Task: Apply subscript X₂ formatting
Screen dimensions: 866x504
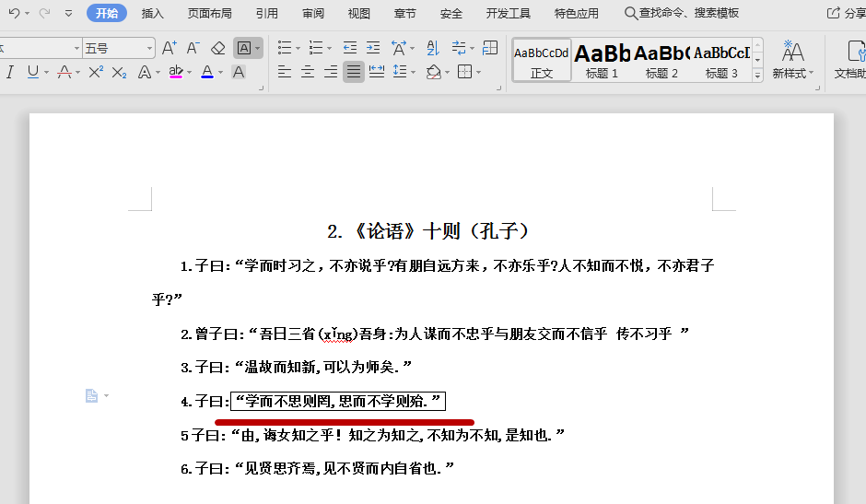Action: click(119, 72)
